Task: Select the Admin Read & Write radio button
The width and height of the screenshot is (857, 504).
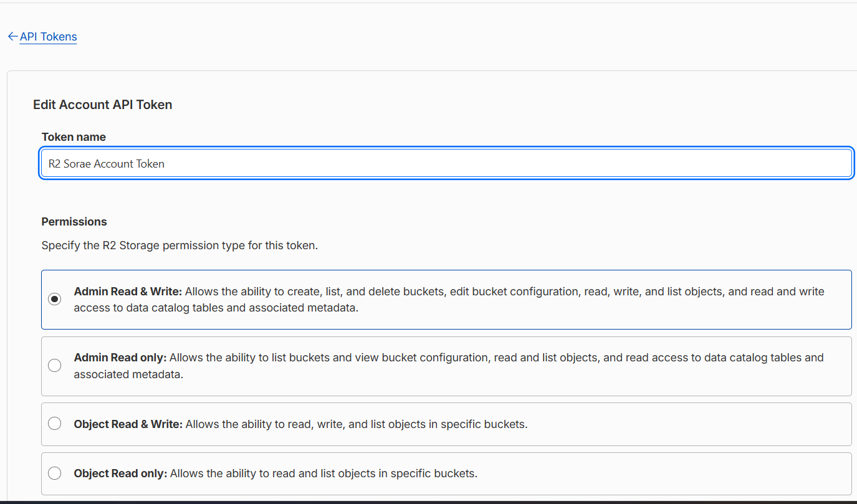Action: click(x=55, y=299)
